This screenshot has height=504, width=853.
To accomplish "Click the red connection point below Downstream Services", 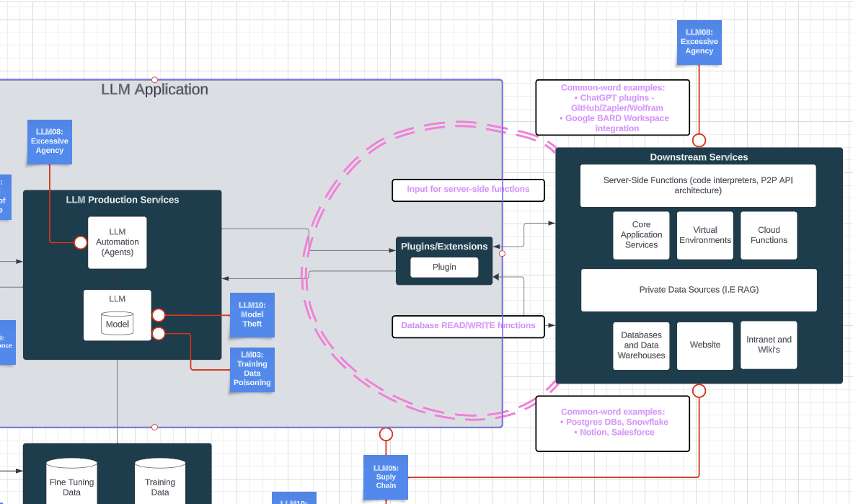I will (x=699, y=390).
